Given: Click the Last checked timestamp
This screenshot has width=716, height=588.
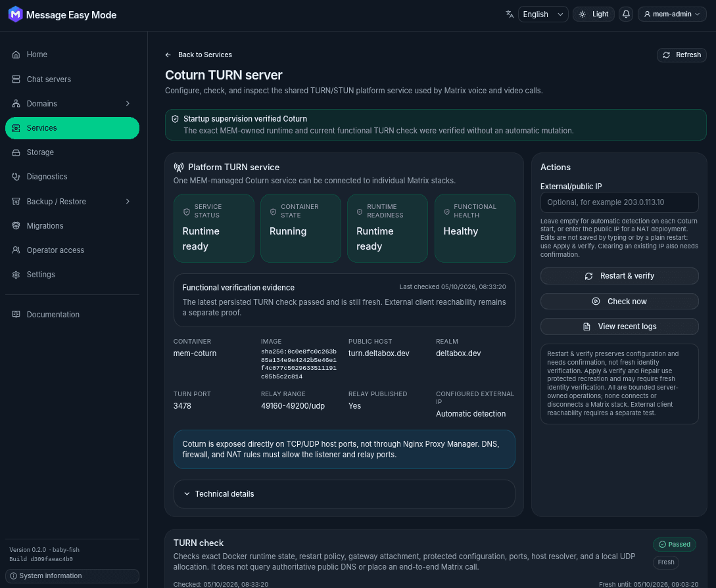Looking at the screenshot, I should tap(452, 287).
